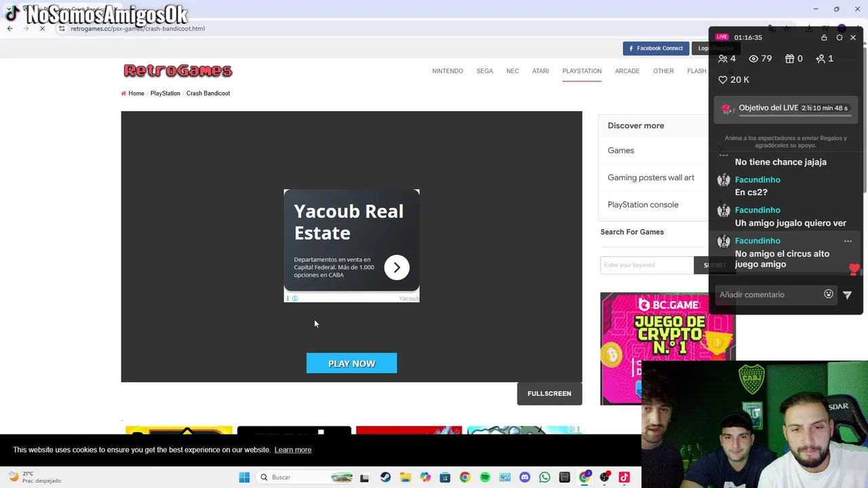Click the Home breadcrumb link
The image size is (868, 488).
pos(136,94)
